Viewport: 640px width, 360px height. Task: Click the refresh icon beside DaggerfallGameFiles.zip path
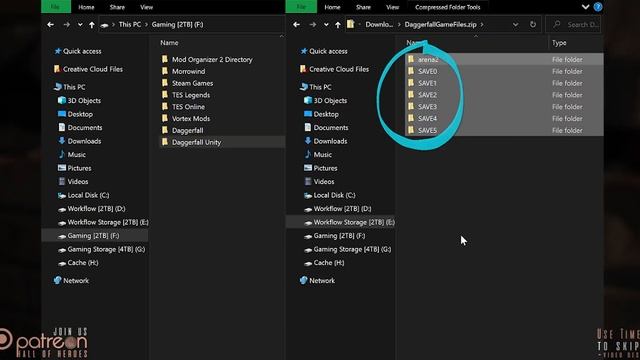(533, 24)
